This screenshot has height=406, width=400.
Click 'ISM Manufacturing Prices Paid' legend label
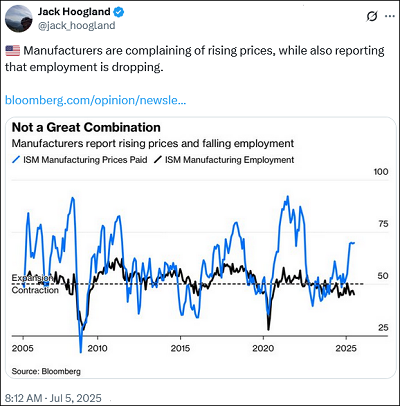click(x=85, y=160)
